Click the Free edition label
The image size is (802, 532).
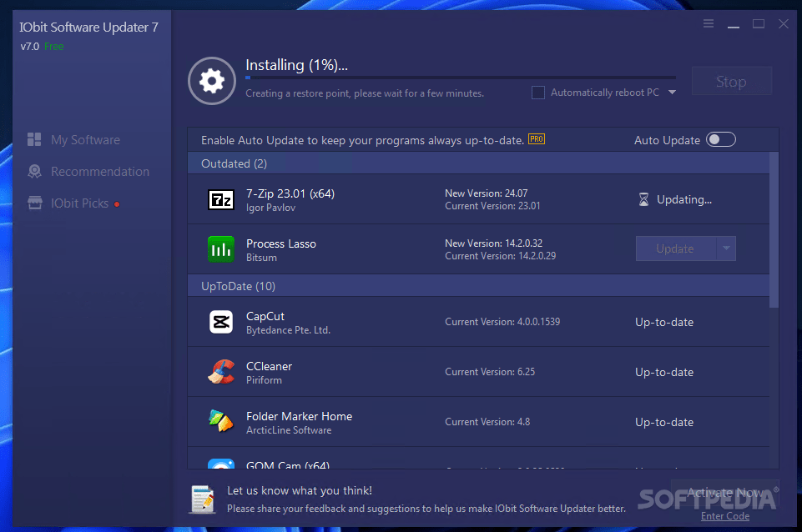click(x=54, y=47)
